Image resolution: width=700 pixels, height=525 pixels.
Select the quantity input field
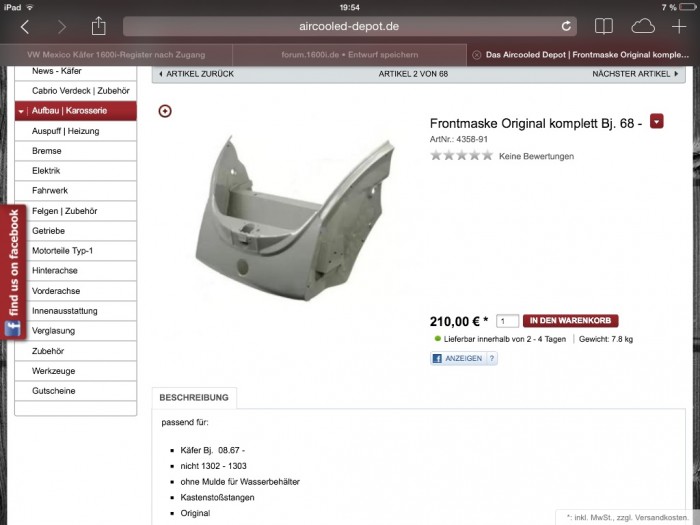[x=507, y=321]
